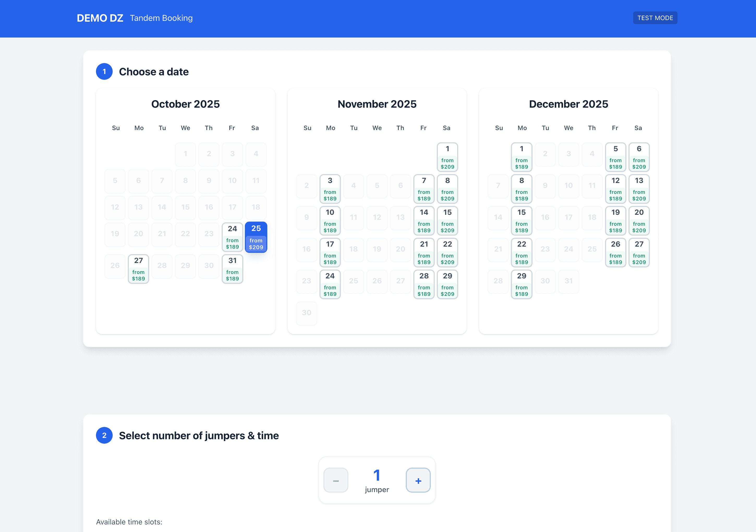Select October 27 from $189
The height and width of the screenshot is (532, 756).
click(138, 269)
